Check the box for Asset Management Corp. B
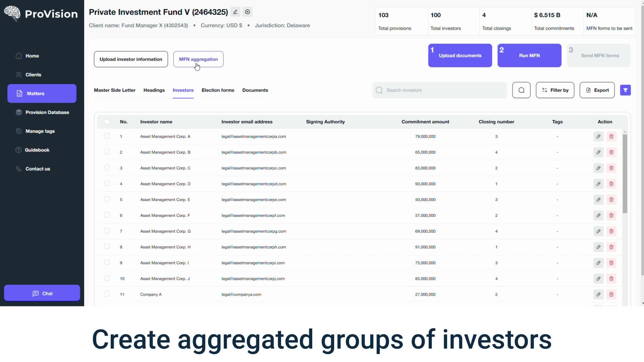This screenshot has width=644, height=362. tap(107, 152)
